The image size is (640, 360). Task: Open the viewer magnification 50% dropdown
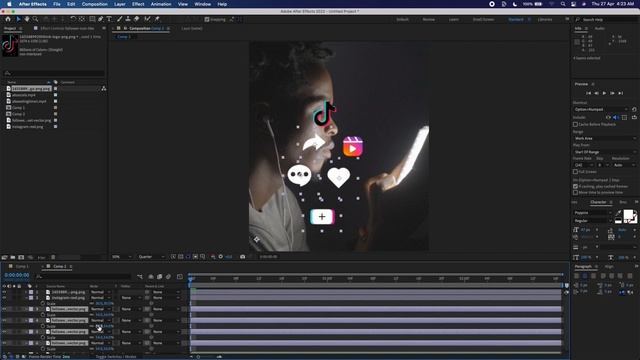click(x=122, y=257)
